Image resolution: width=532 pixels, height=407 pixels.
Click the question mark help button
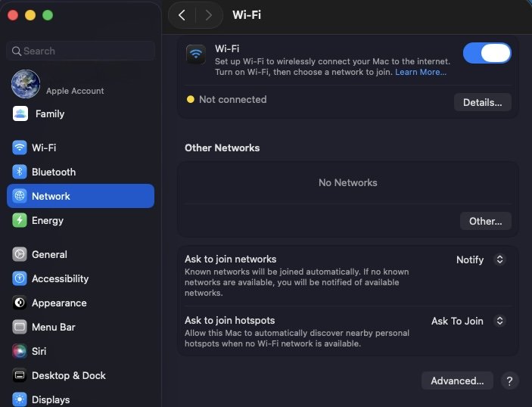point(509,381)
